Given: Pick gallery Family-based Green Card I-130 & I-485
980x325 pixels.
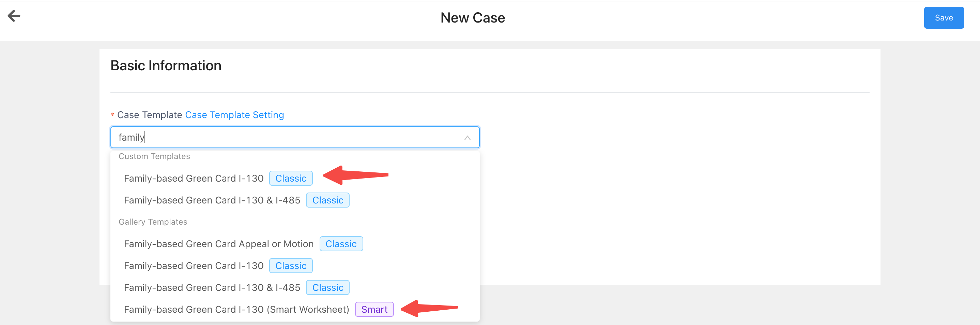Looking at the screenshot, I should tap(295, 288).
